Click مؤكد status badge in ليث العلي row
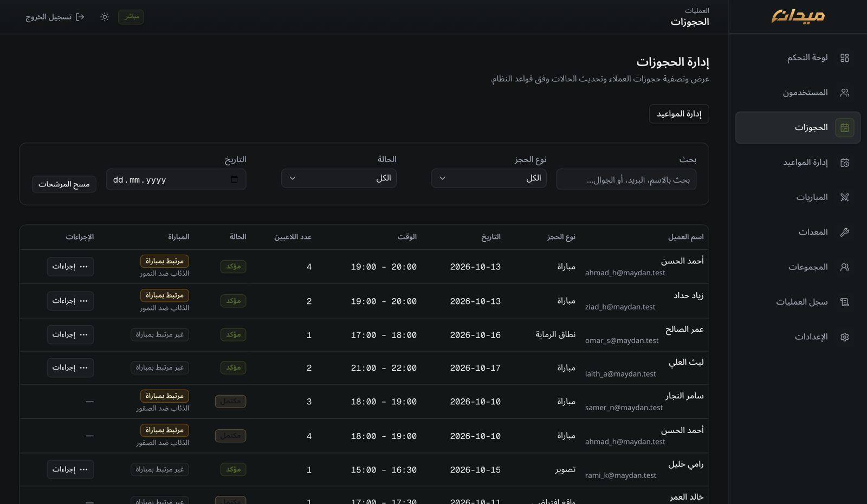The height and width of the screenshot is (504, 867). point(233,367)
